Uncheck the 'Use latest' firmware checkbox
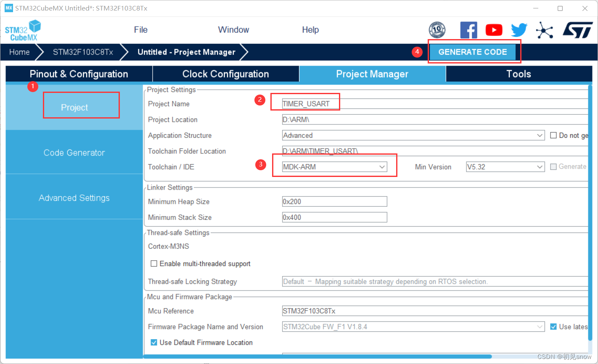This screenshot has height=364, width=598. pyautogui.click(x=553, y=327)
